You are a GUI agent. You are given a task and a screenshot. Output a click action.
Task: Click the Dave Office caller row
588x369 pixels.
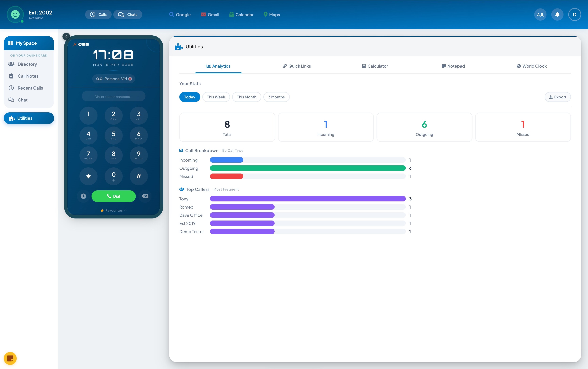[296, 215]
